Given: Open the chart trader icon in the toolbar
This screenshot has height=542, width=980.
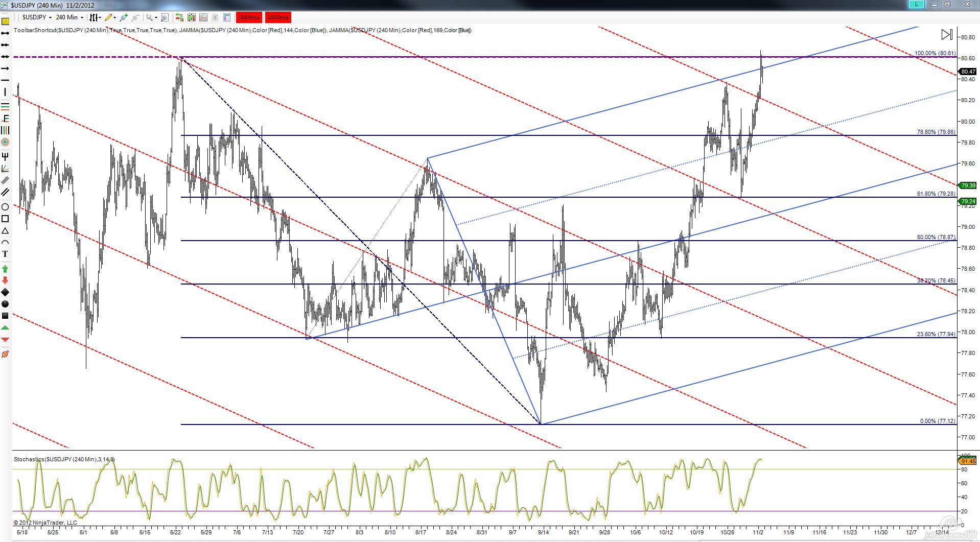Looking at the screenshot, I should (x=179, y=17).
